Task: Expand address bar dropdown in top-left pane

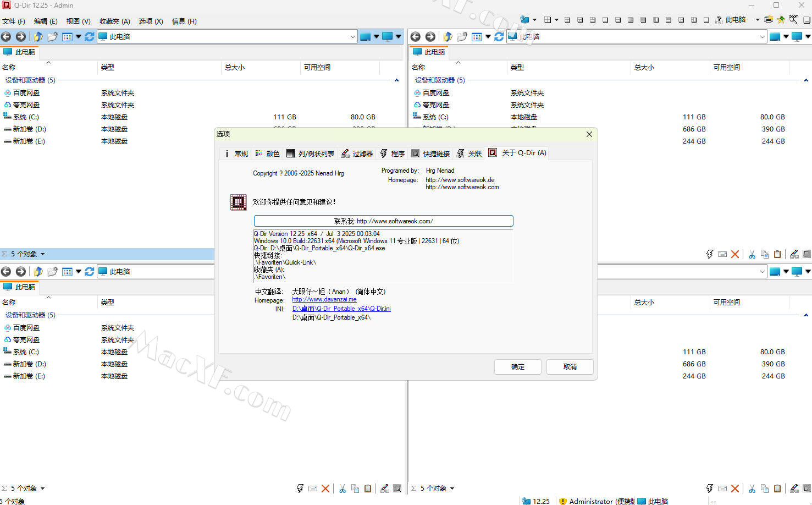Action: tap(352, 37)
